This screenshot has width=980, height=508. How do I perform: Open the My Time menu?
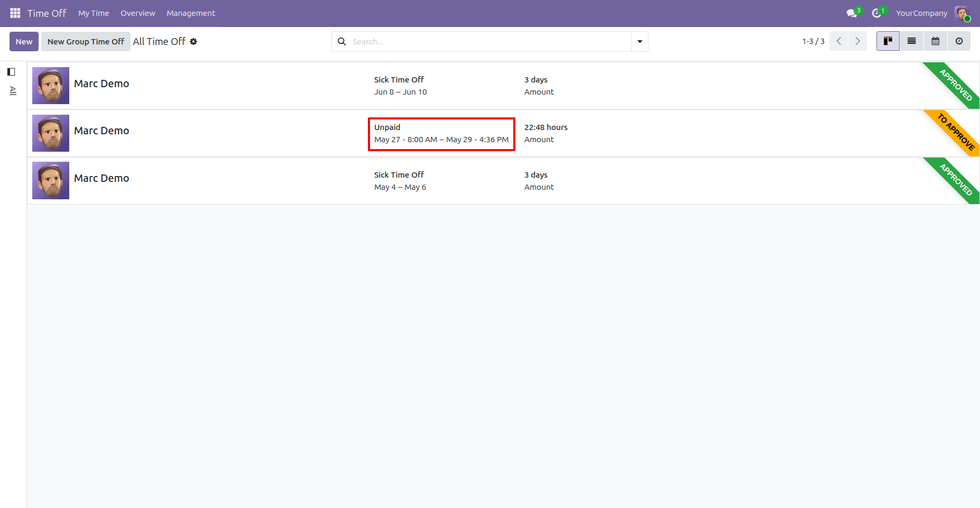[x=94, y=13]
